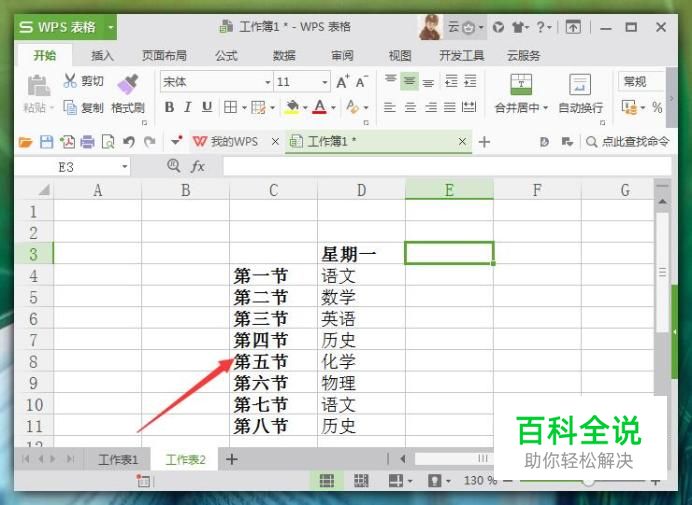
Task: Align text right horizontally
Action: [431, 107]
